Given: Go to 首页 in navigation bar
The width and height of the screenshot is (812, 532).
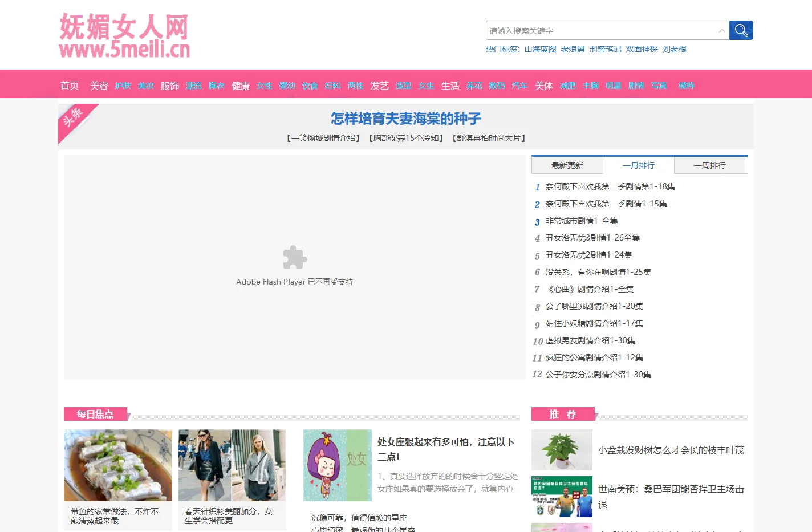Looking at the screenshot, I should point(70,86).
